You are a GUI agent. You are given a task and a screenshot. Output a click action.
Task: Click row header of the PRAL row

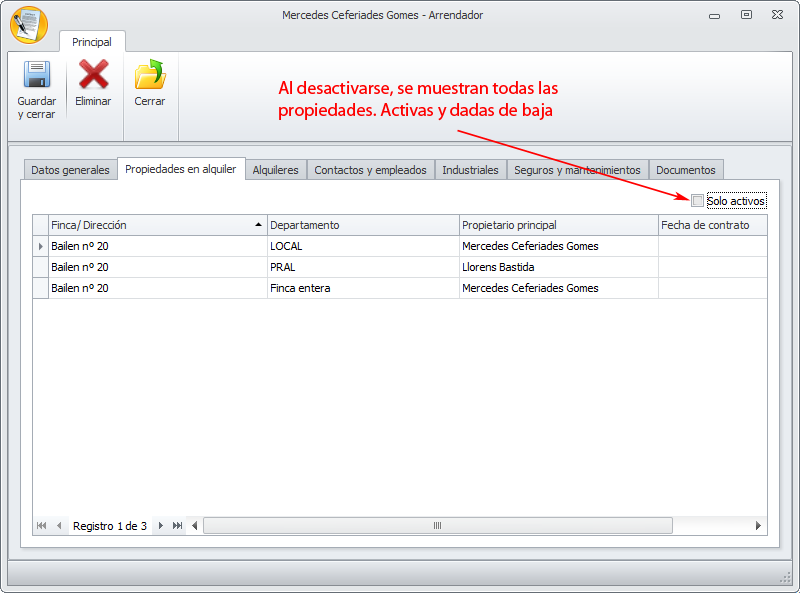[x=41, y=267]
